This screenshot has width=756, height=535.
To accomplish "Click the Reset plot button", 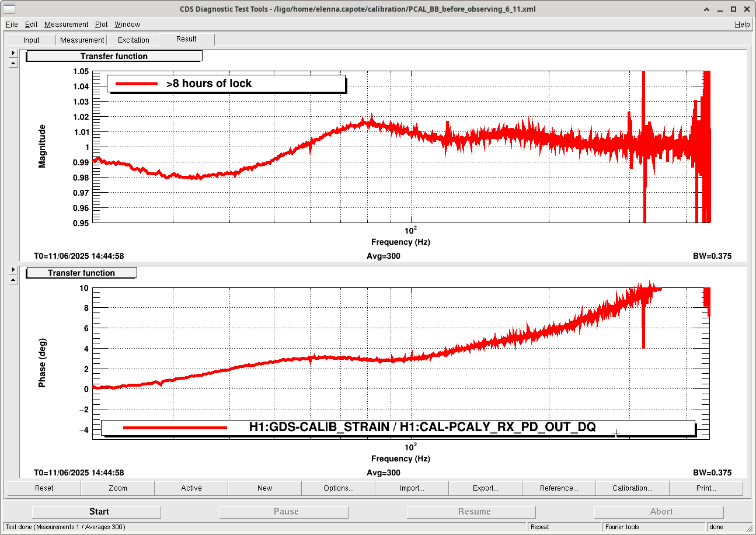I will pyautogui.click(x=44, y=488).
